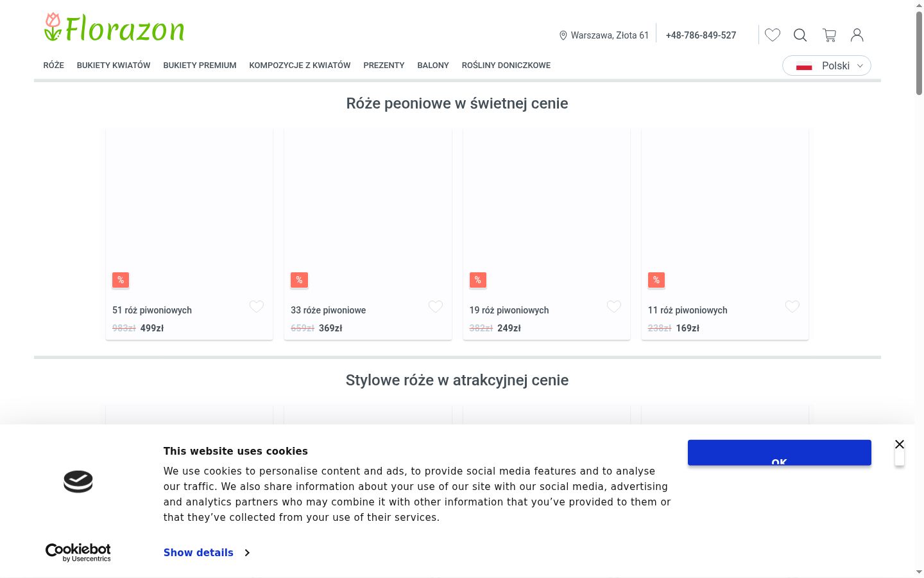Accept cookies with the OK button
Viewport: 924px width, 578px height.
(x=780, y=453)
